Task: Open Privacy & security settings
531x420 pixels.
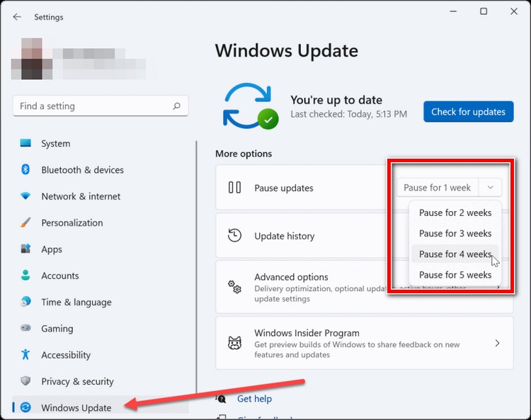Action: coord(101,381)
